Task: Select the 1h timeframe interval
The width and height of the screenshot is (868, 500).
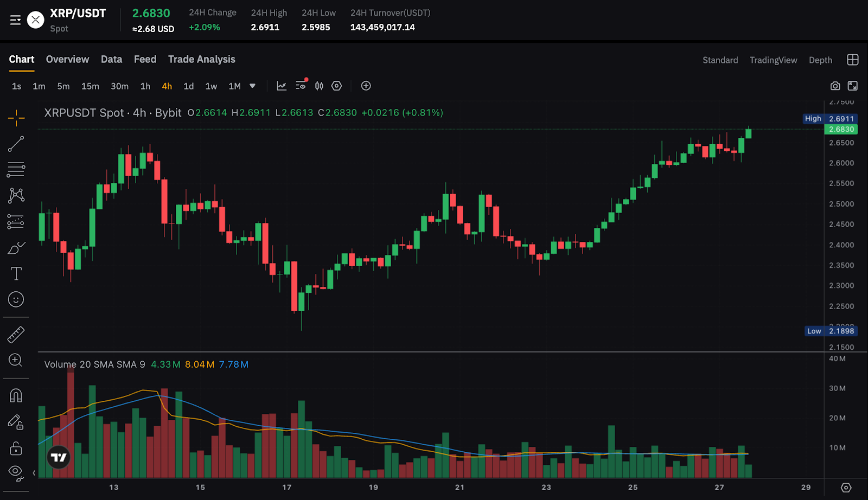Action: click(x=144, y=86)
